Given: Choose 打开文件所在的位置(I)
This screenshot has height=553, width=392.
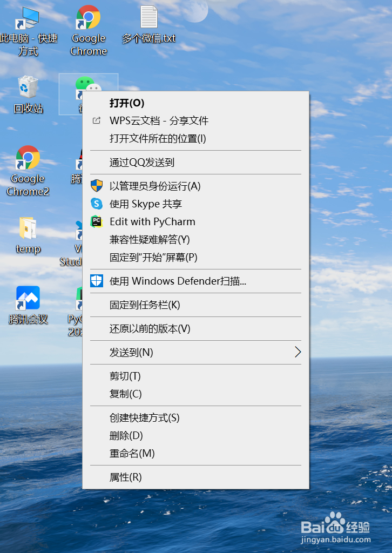Looking at the screenshot, I should (x=195, y=139).
